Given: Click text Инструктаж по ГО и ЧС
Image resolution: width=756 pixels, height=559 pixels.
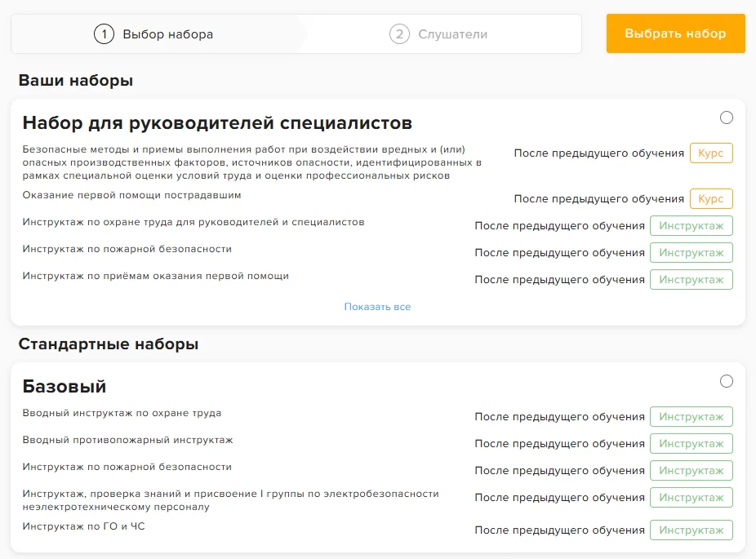Looking at the screenshot, I should [83, 526].
